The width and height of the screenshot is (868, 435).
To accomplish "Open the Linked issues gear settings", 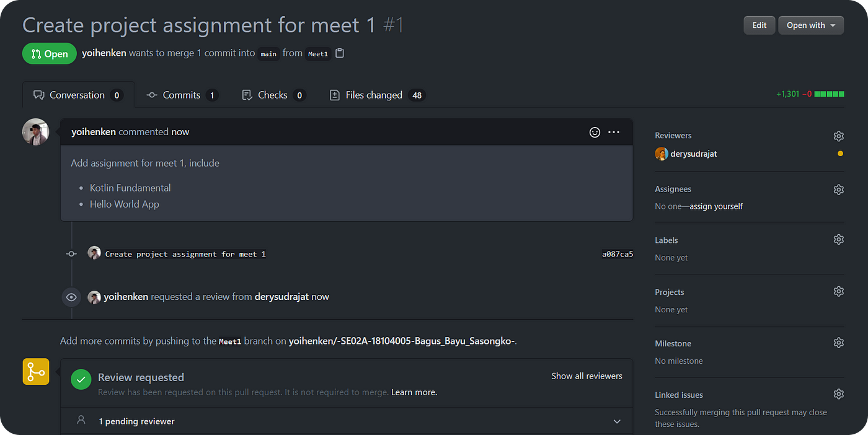I will (838, 395).
